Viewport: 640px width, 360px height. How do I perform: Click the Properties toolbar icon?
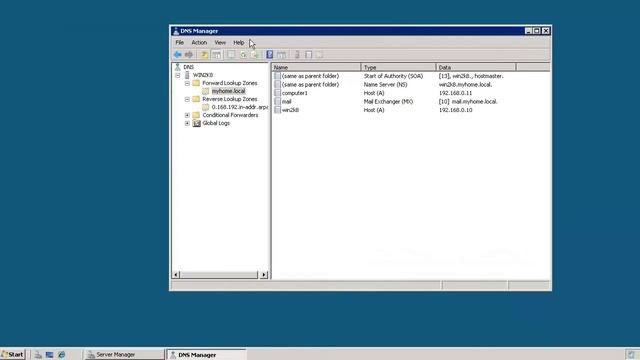pos(231,55)
